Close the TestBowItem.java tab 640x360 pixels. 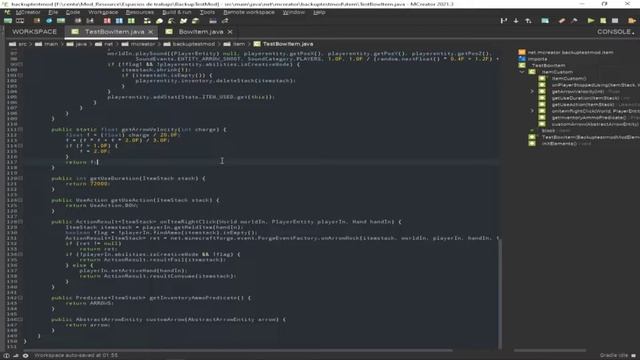[151, 32]
